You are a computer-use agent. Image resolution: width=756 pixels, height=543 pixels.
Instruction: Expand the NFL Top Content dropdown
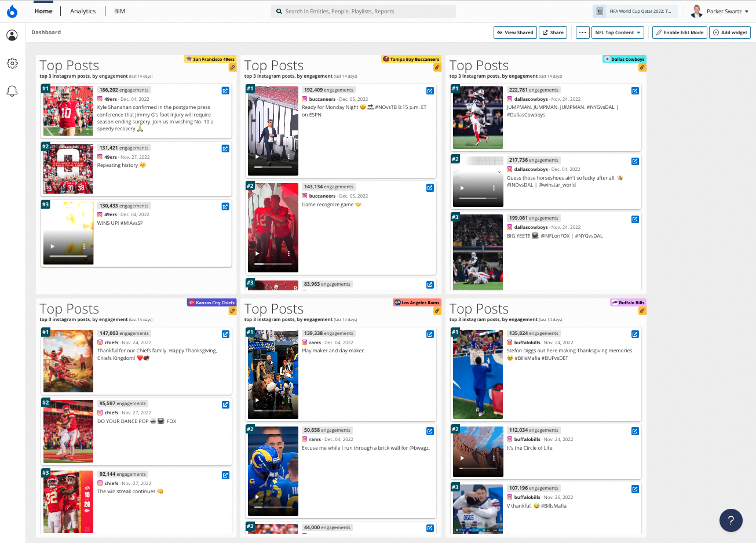(618, 32)
